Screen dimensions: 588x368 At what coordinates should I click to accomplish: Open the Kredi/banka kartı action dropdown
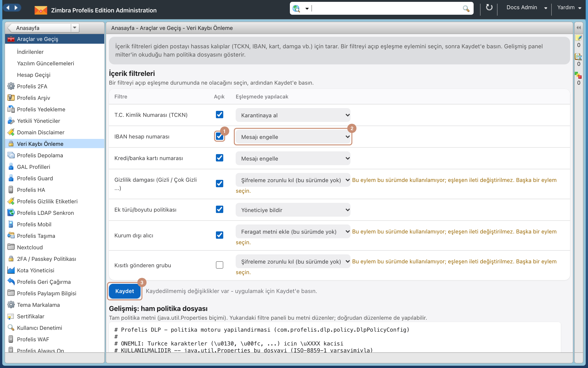tap(293, 158)
